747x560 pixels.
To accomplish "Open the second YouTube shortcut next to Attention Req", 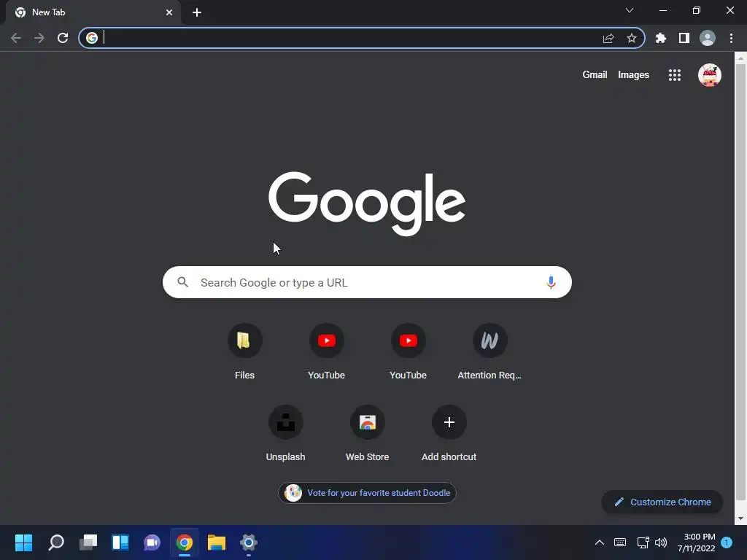I will tap(409, 352).
